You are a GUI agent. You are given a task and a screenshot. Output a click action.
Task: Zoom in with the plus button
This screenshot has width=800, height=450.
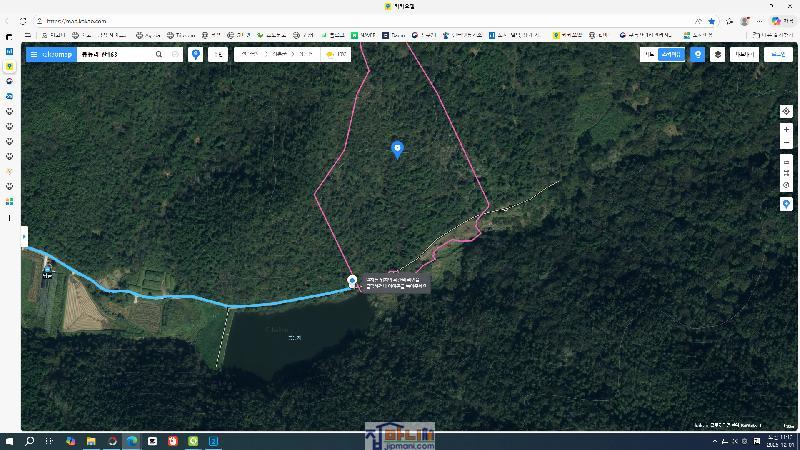coord(786,130)
